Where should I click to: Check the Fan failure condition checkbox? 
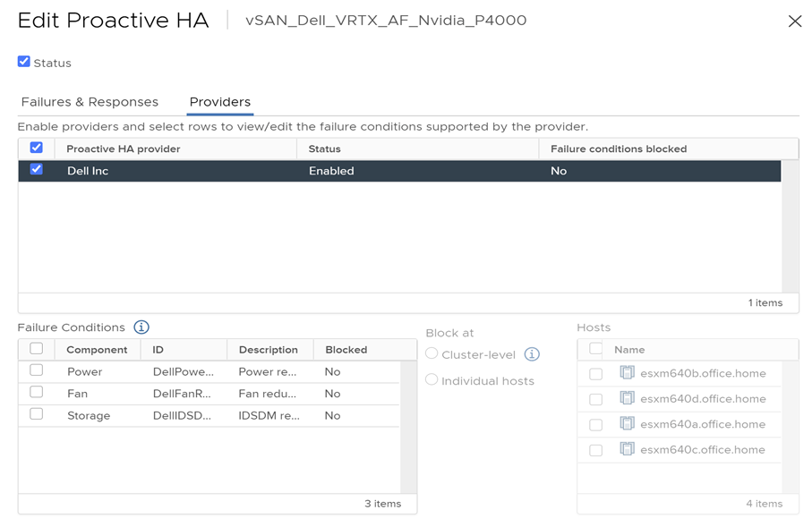(36, 392)
